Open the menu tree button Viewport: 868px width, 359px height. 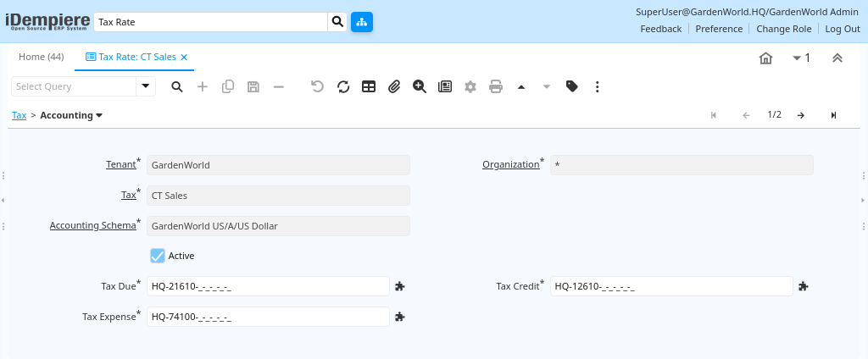pyautogui.click(x=362, y=22)
